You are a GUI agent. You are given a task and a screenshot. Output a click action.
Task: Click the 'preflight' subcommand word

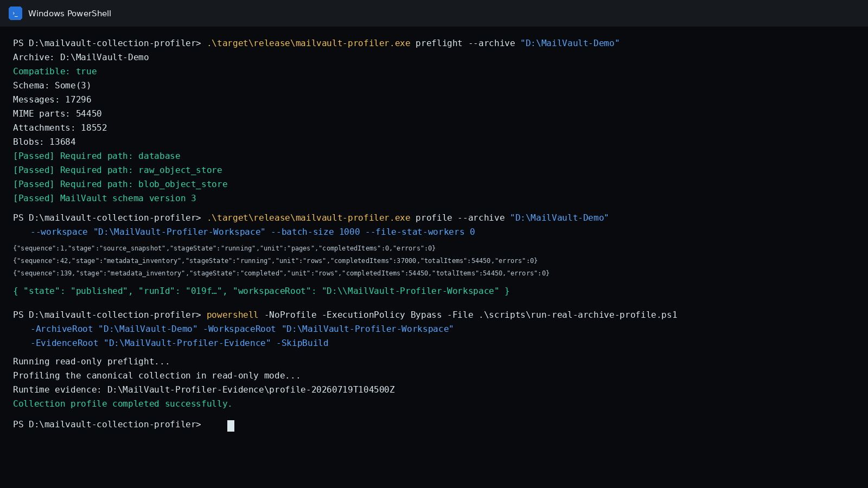pyautogui.click(x=439, y=43)
